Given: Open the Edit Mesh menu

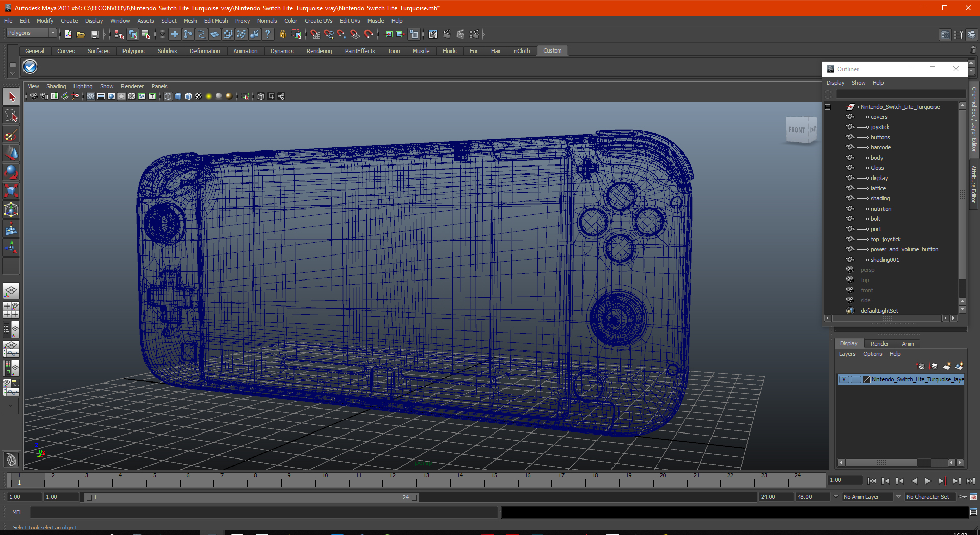Looking at the screenshot, I should pyautogui.click(x=216, y=21).
